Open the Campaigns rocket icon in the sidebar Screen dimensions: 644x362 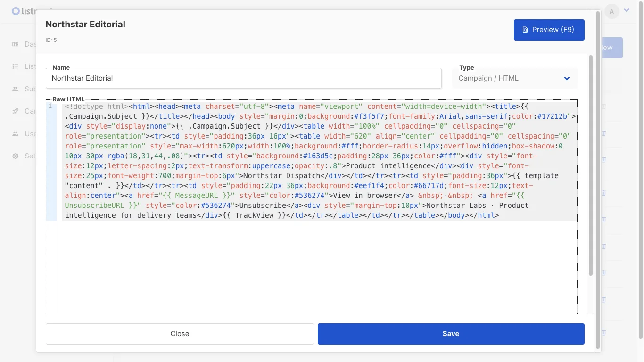click(x=16, y=111)
